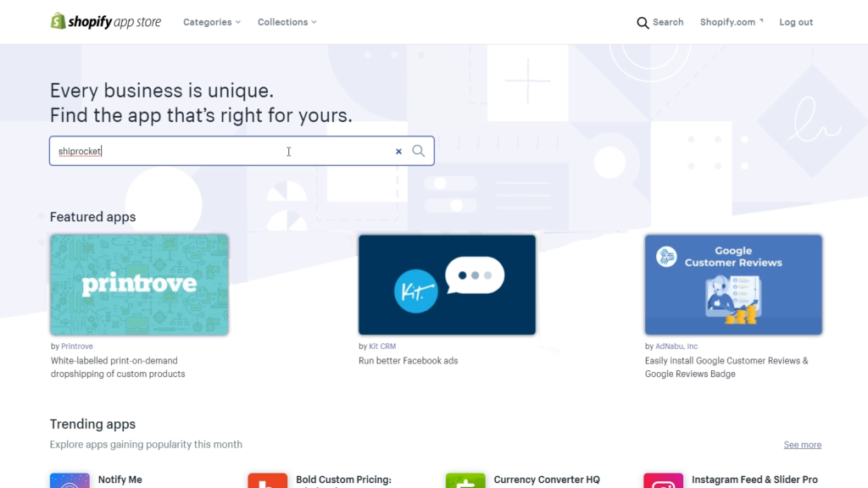Clear the search field with the X icon
868x488 pixels.
pyautogui.click(x=398, y=151)
